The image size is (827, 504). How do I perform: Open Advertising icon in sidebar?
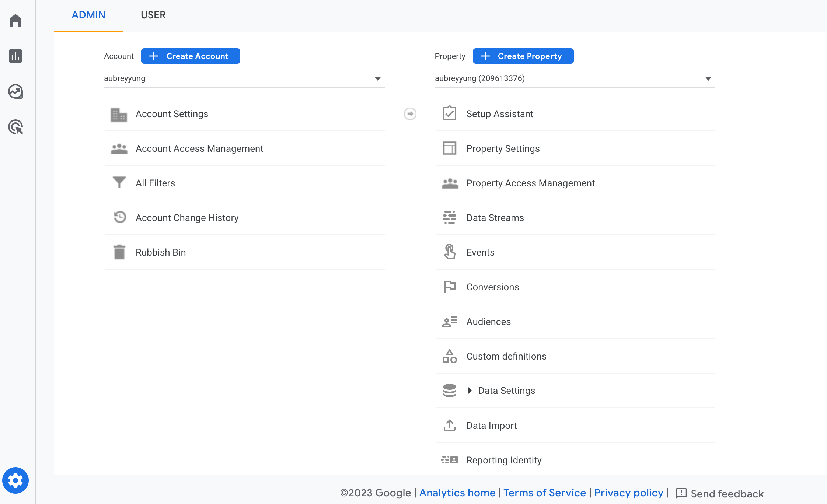(15, 127)
